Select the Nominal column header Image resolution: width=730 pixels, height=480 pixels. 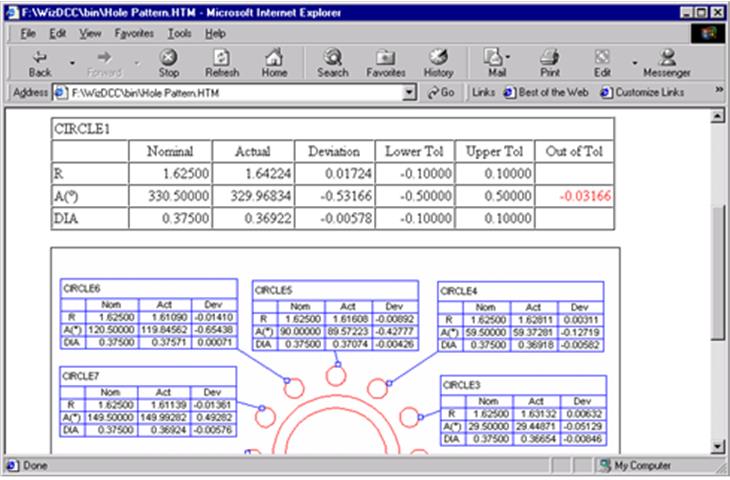[170, 151]
